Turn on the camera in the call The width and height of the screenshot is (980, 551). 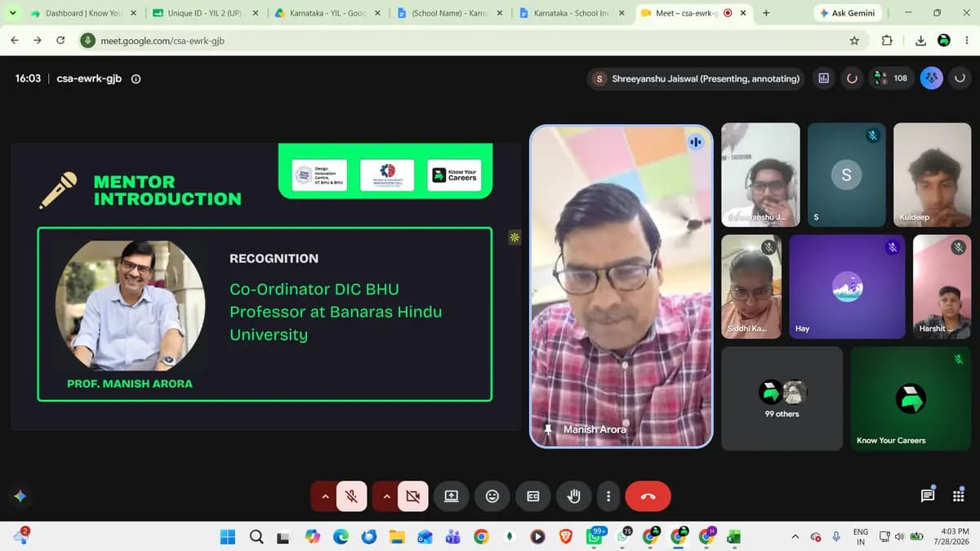(413, 495)
